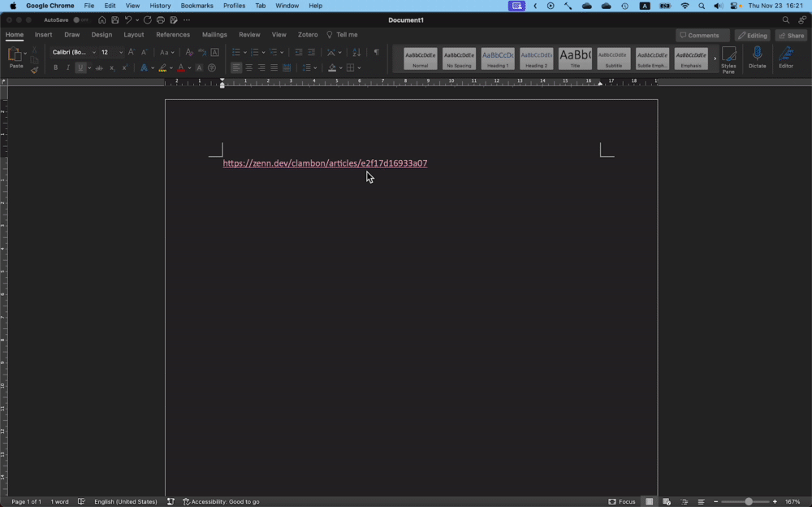This screenshot has width=812, height=507.
Task: Click the font color red A swatch
Action: coord(181,68)
